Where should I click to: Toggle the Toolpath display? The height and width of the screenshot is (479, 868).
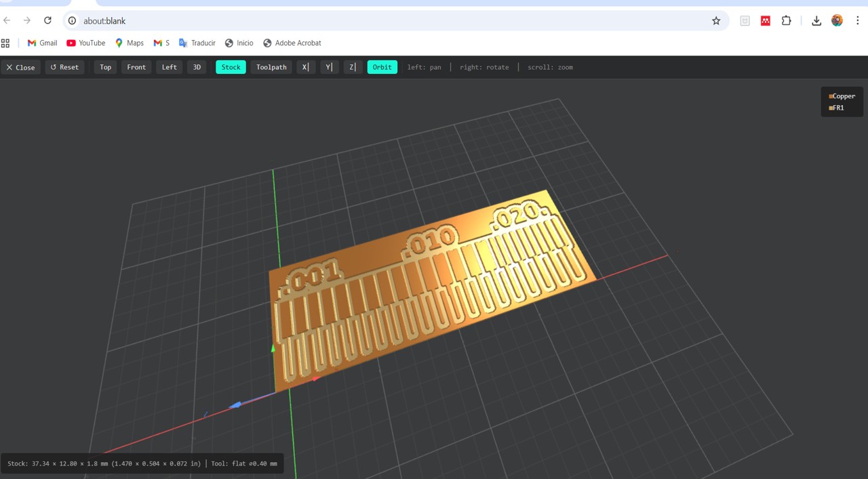(x=271, y=67)
